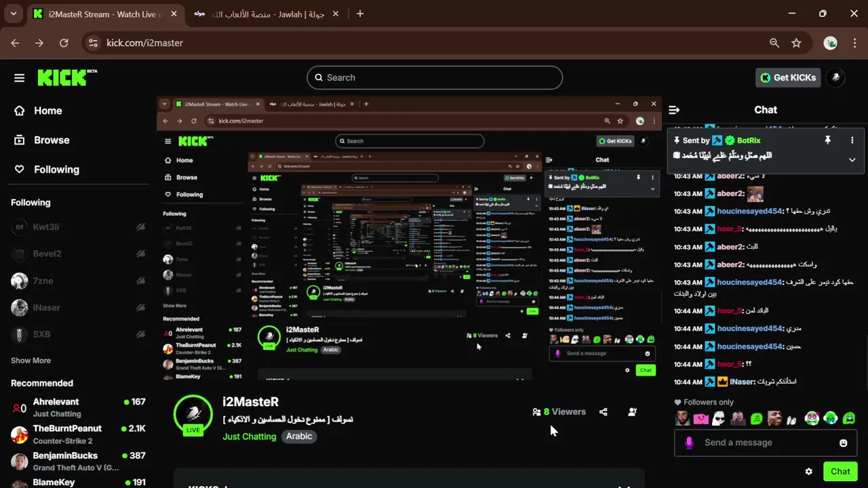The height and width of the screenshot is (488, 868).
Task: Click the Get KICKs button
Action: [x=789, y=77]
